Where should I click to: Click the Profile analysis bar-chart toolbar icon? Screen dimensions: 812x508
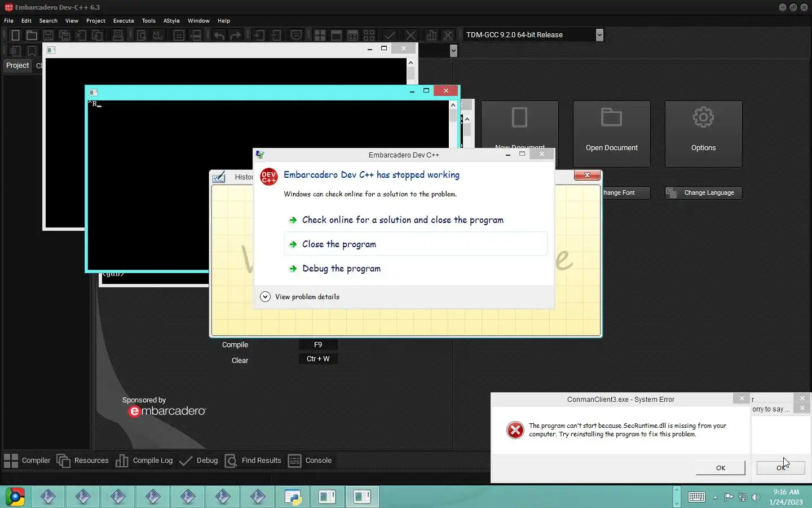(x=431, y=35)
